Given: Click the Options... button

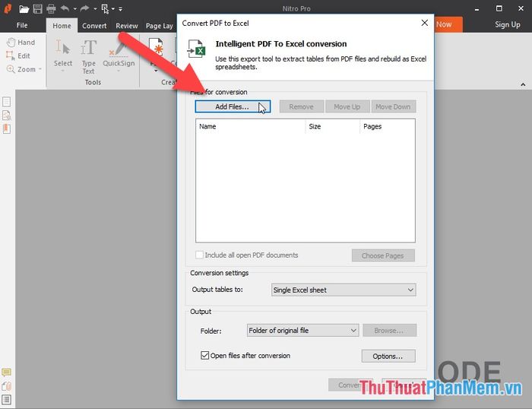Looking at the screenshot, I should tap(388, 356).
